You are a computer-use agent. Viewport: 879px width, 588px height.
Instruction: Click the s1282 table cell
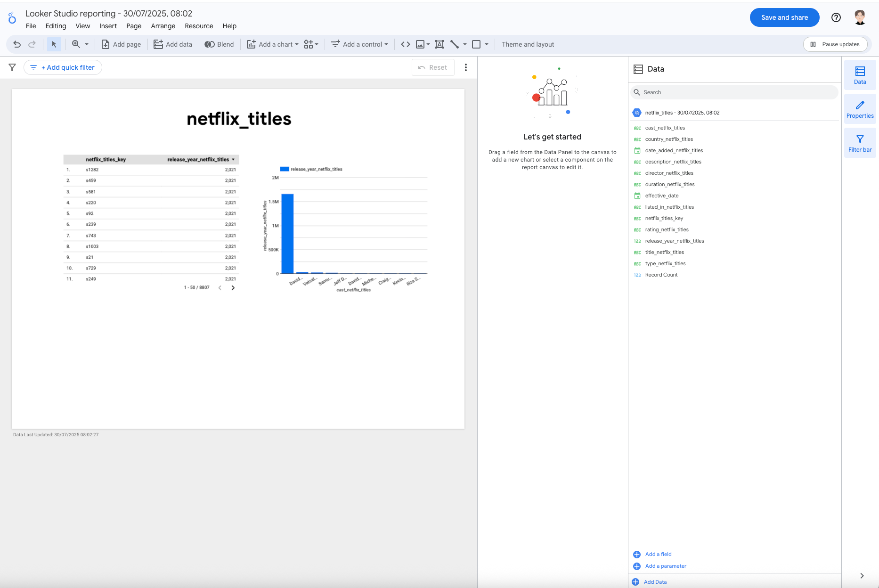coord(92,170)
